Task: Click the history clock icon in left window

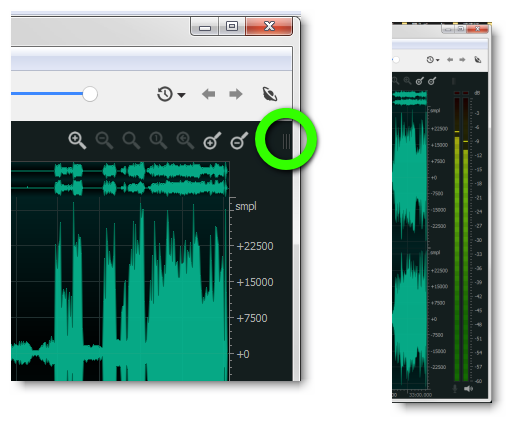Action: [165, 94]
